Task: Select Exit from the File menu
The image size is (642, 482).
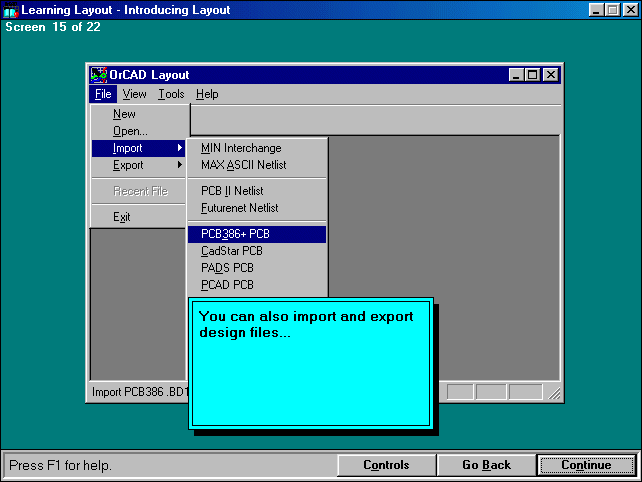Action: pos(122,217)
